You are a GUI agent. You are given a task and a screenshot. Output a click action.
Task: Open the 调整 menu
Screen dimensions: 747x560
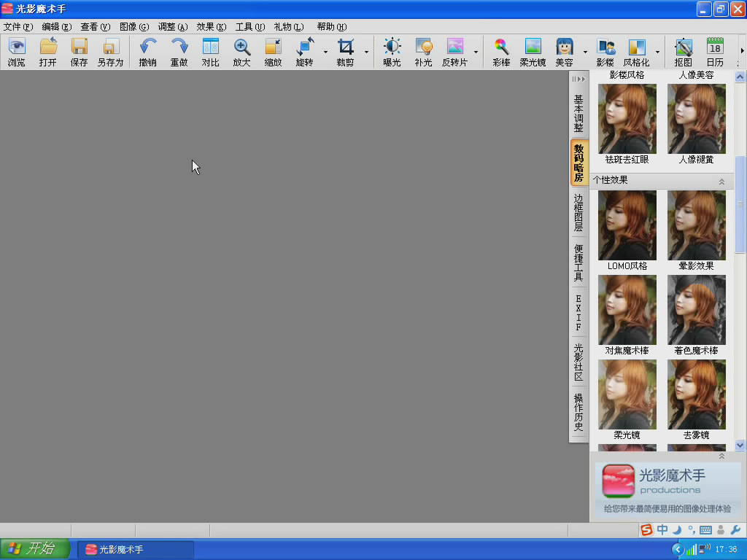pyautogui.click(x=173, y=27)
